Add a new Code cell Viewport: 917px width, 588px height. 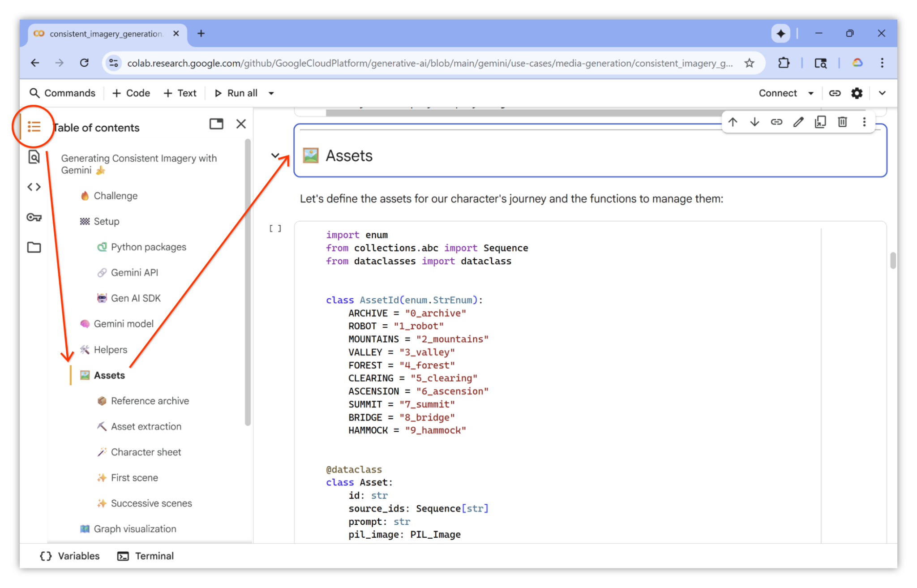pos(131,93)
